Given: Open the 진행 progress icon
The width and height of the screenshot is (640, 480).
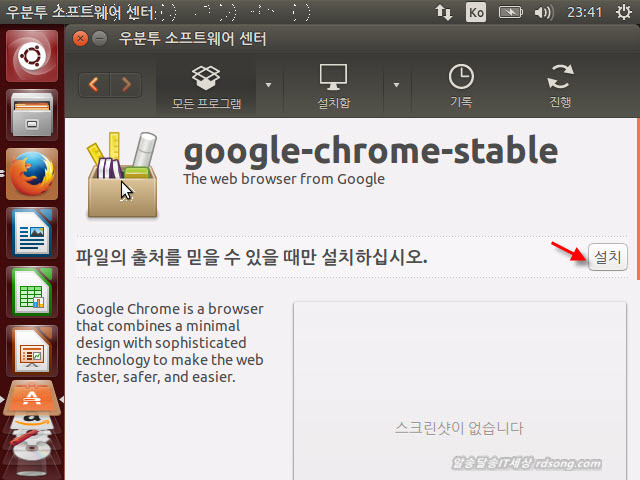Looking at the screenshot, I should point(560,85).
